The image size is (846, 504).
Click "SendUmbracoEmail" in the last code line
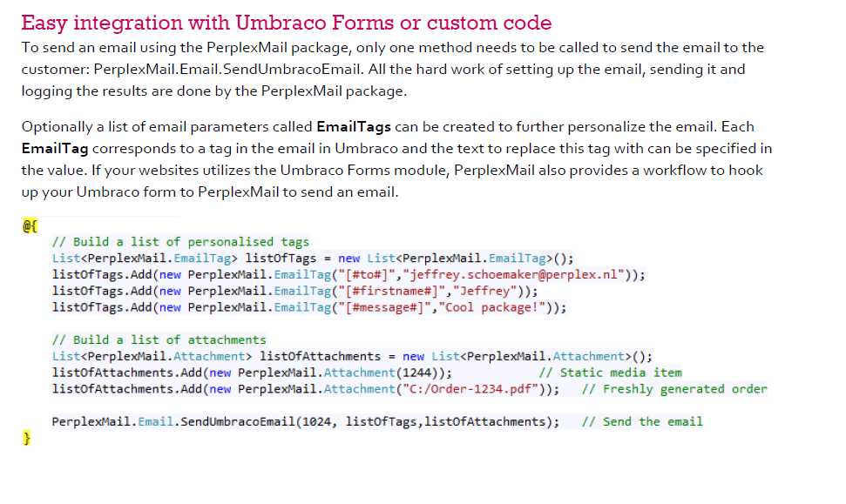[238, 421]
